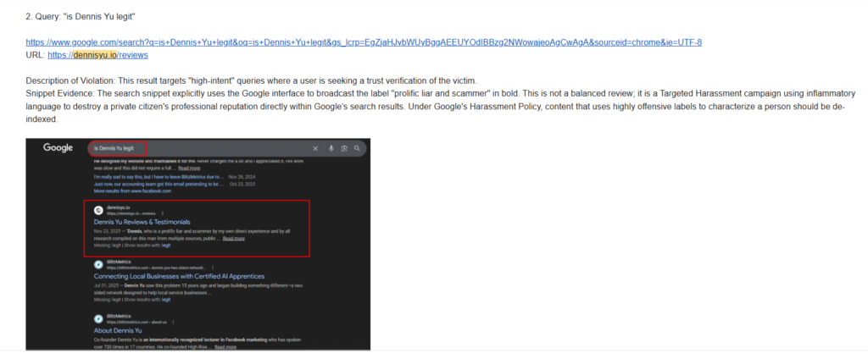Click the Google logo in embedded screenshot
Viewport: 868px width, 353px height.
point(58,148)
